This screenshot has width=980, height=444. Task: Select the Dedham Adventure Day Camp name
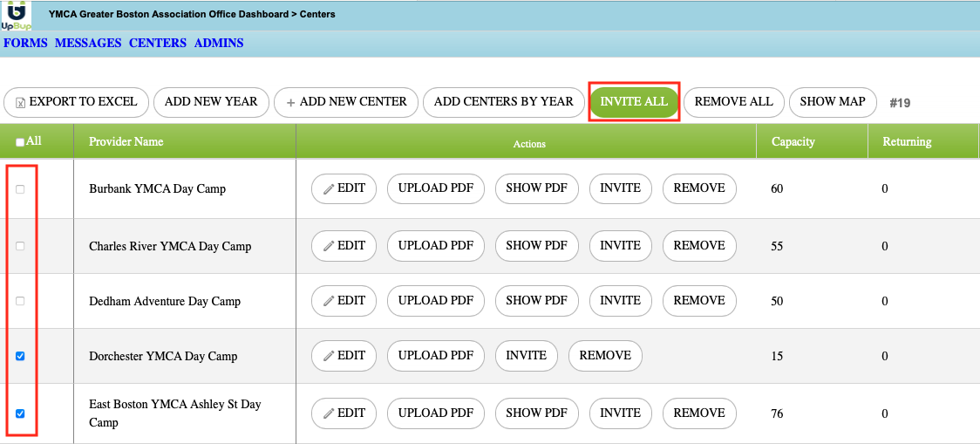pyautogui.click(x=165, y=302)
